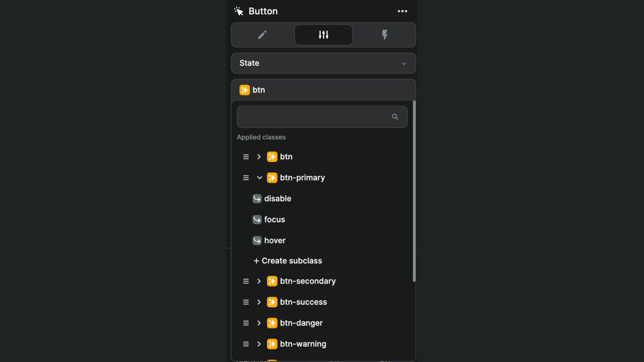This screenshot has width=644, height=362.
Task: Open the lightning bolt interactions tab
Action: click(x=384, y=35)
